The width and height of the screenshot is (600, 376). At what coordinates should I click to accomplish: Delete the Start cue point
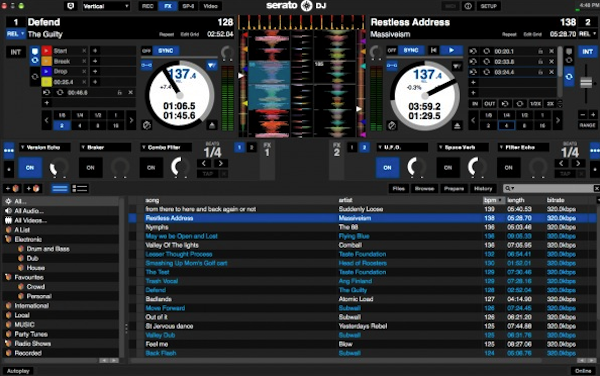pos(84,50)
